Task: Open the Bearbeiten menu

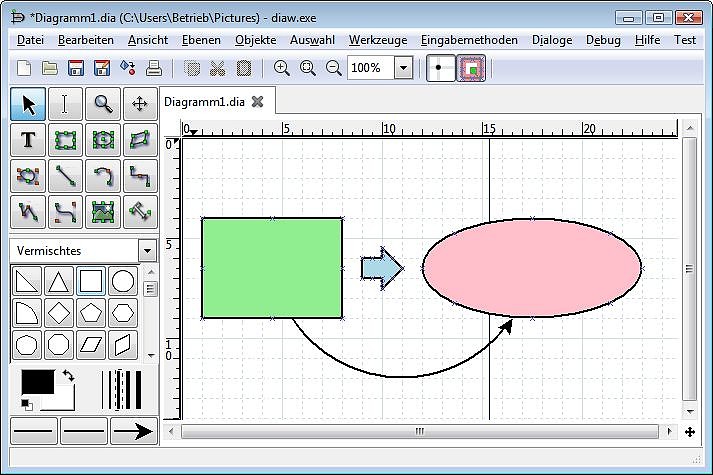Action: [x=86, y=40]
